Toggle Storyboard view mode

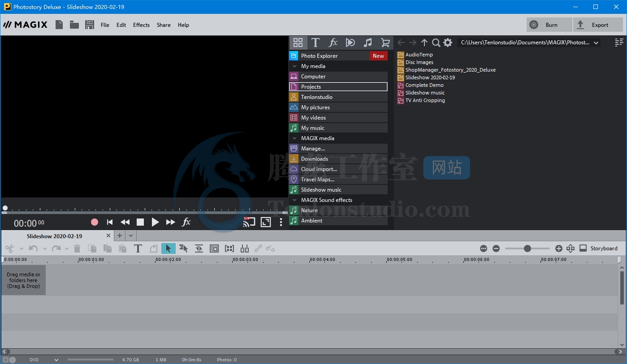click(598, 248)
